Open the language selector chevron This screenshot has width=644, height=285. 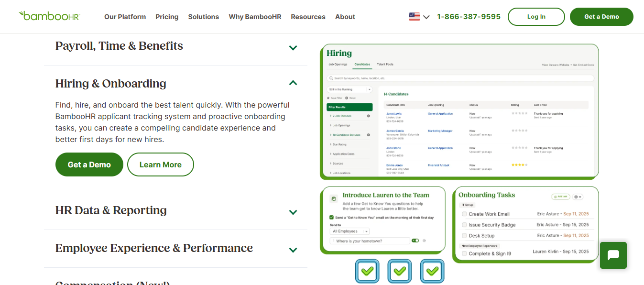426,17
